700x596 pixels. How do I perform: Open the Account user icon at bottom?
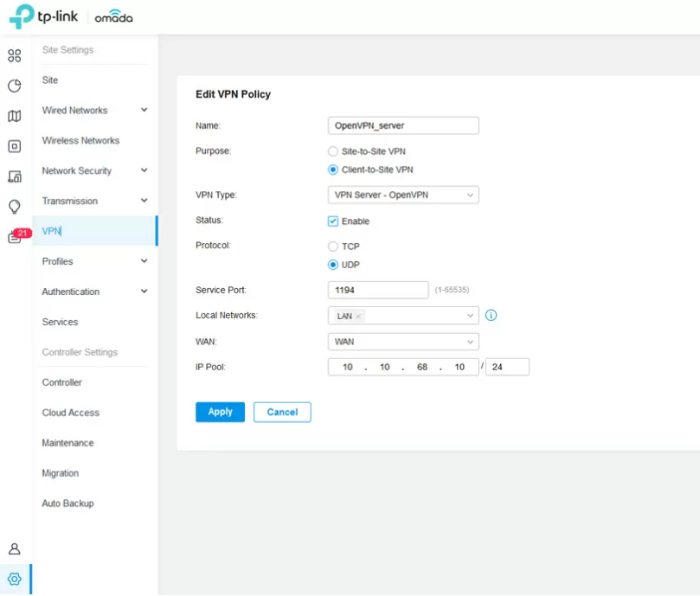14,548
